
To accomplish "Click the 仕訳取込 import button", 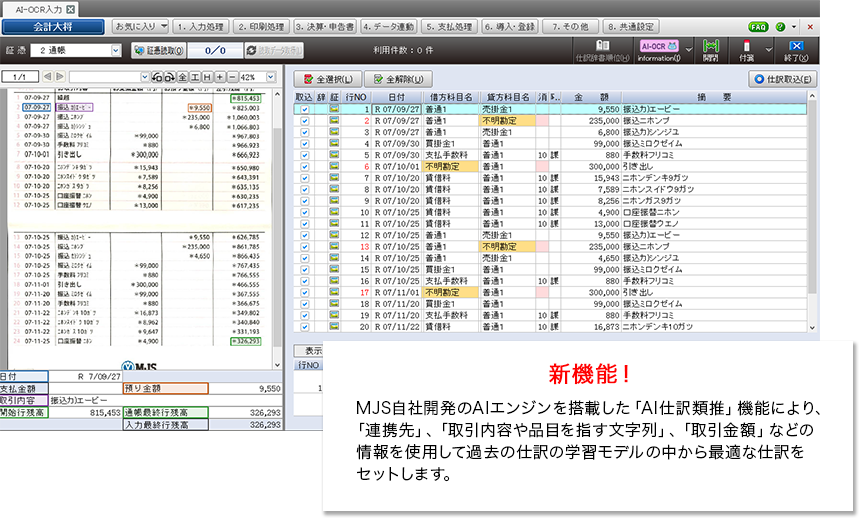I will tap(783, 79).
